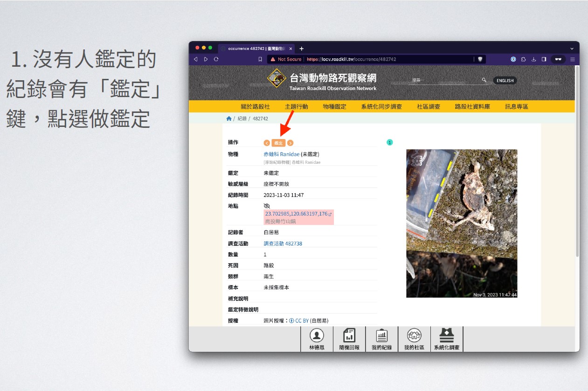Screen dimensions: 588x391
Task: Select the occurrence 482742 browser tab
Action: click(254, 49)
